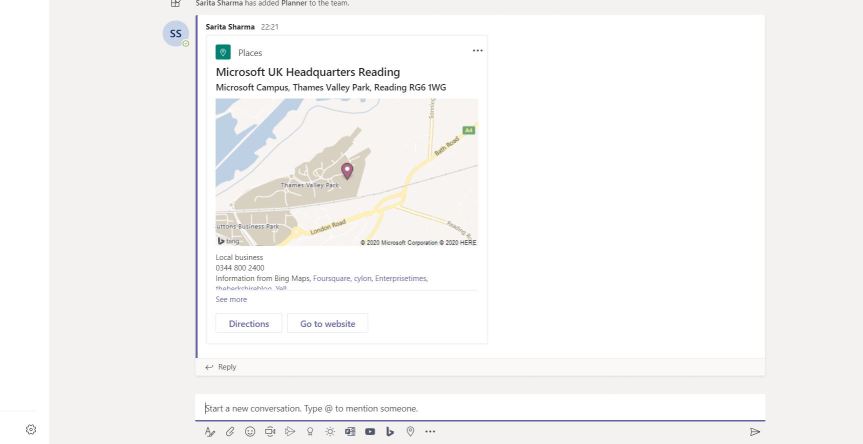Expand more messaging extensions ellipsis
The width and height of the screenshot is (863, 444).
(431, 432)
